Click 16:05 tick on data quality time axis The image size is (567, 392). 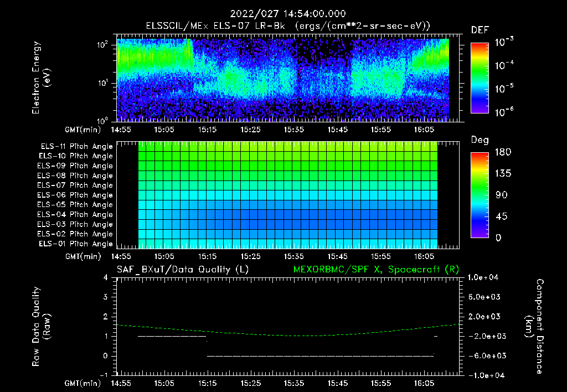point(424,383)
